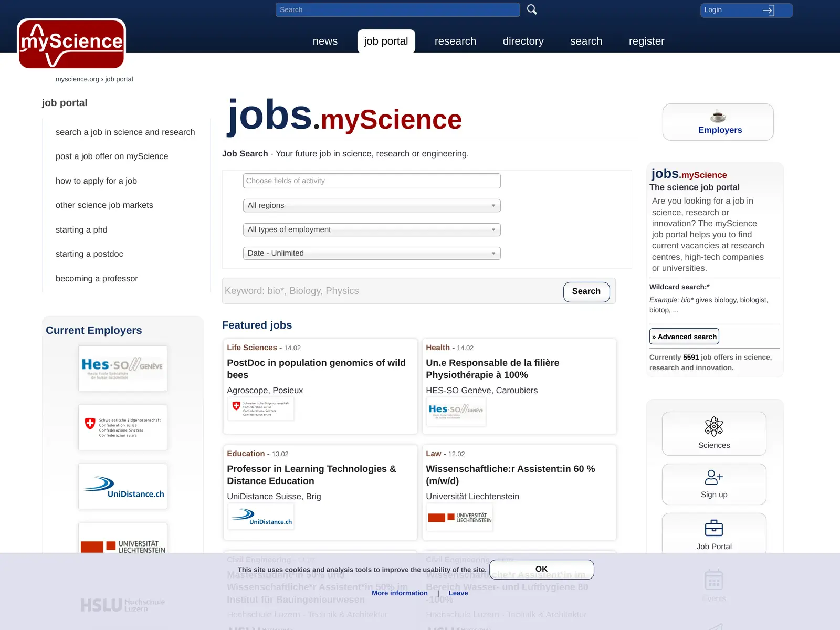Click the Search button next to keyword field
This screenshot has width=840, height=630.
[x=586, y=291]
